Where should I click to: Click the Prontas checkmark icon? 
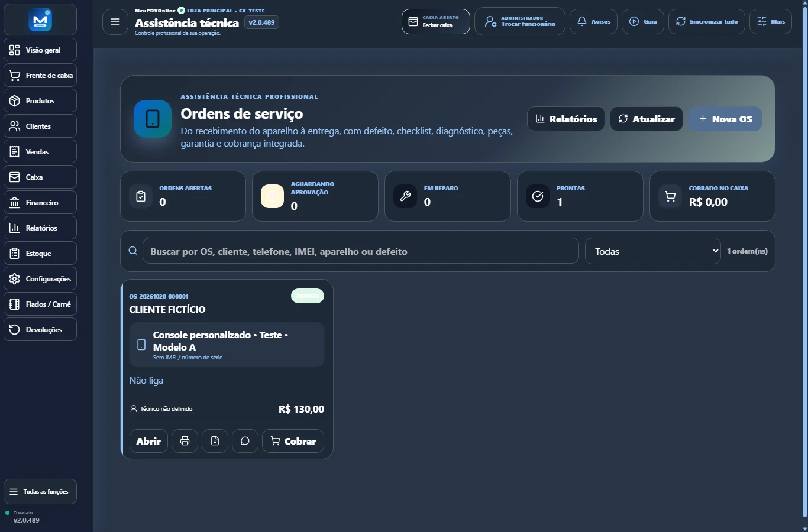(538, 196)
